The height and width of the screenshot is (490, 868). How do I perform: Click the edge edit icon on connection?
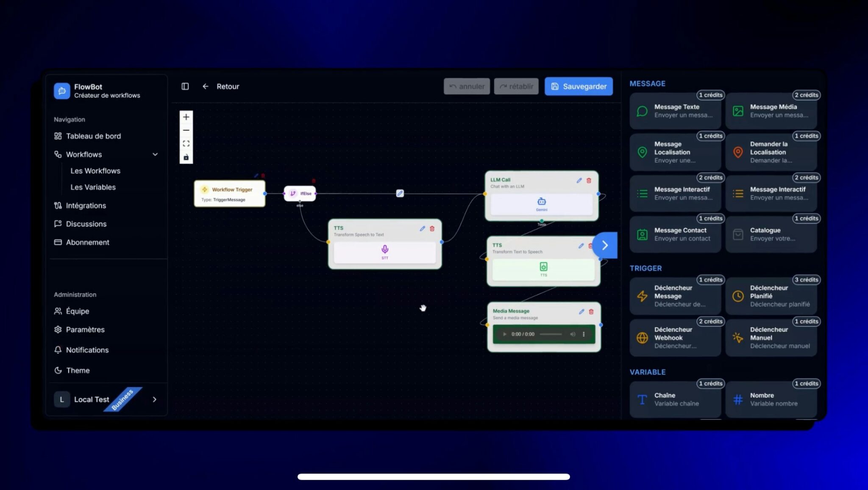pos(400,193)
